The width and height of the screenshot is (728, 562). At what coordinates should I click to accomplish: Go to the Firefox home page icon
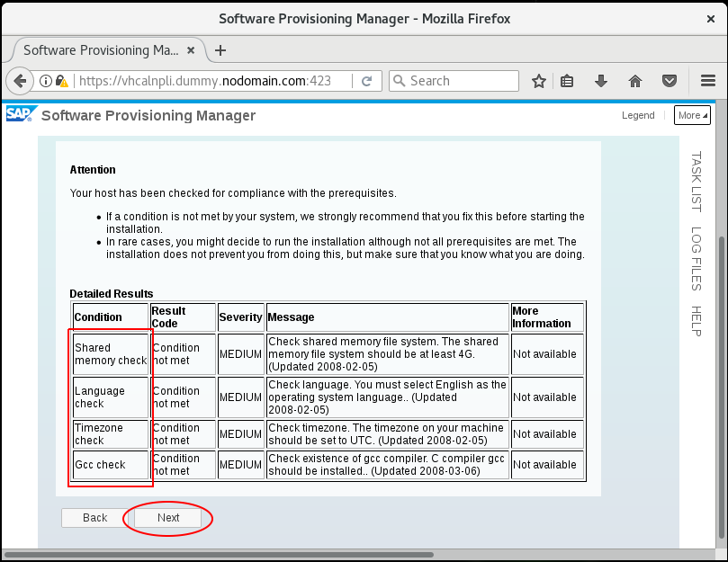point(635,81)
